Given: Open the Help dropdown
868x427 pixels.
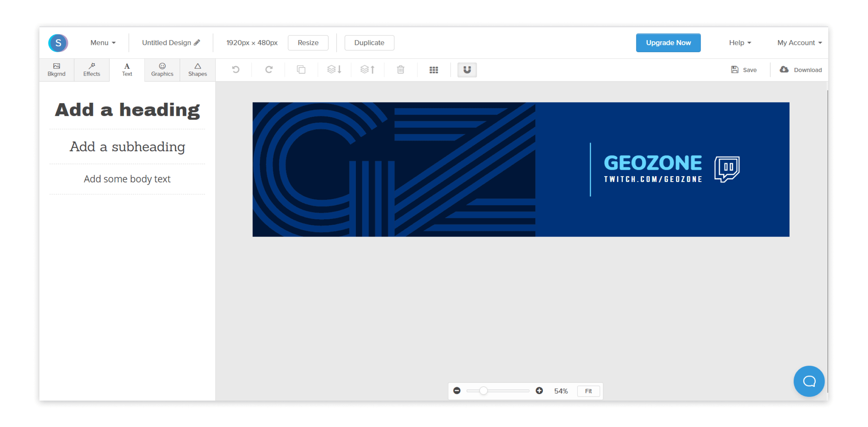Looking at the screenshot, I should click(x=740, y=43).
